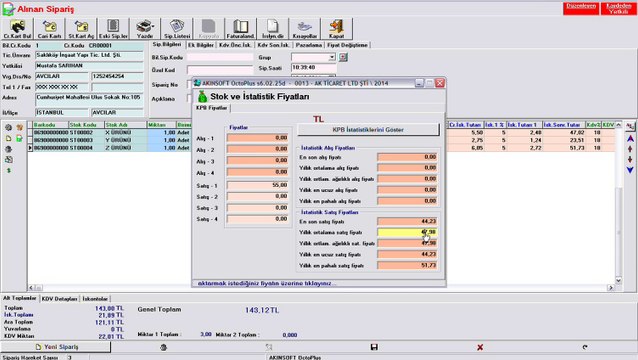Open Kdv.Önc.İsk. tab
638x360 pixels.
click(x=235, y=45)
